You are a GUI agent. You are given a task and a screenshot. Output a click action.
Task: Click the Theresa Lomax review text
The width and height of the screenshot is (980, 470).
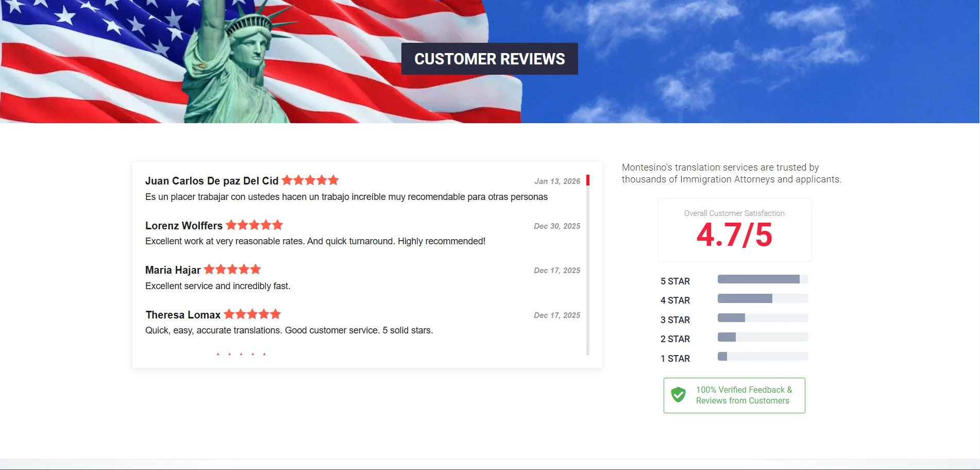[289, 330]
